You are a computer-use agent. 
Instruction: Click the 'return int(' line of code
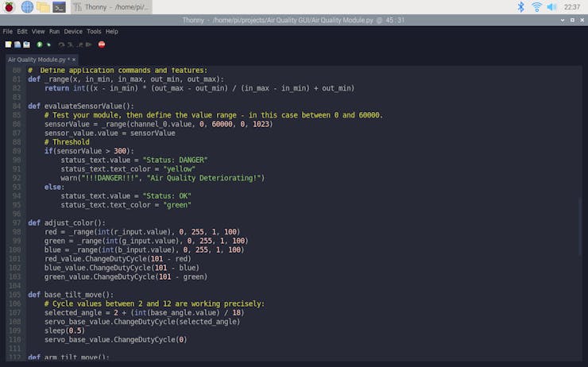pos(199,88)
